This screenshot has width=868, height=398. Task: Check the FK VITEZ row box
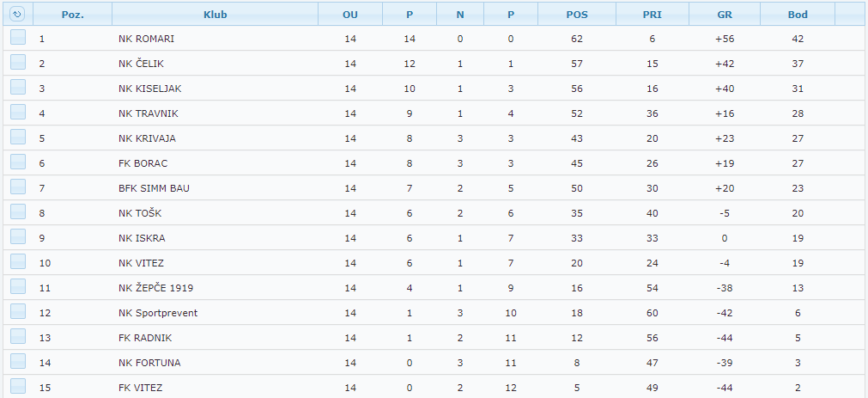[18, 387]
